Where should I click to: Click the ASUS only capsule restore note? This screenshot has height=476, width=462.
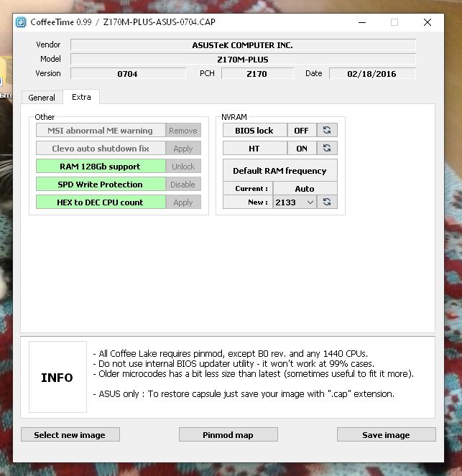pyautogui.click(x=244, y=393)
